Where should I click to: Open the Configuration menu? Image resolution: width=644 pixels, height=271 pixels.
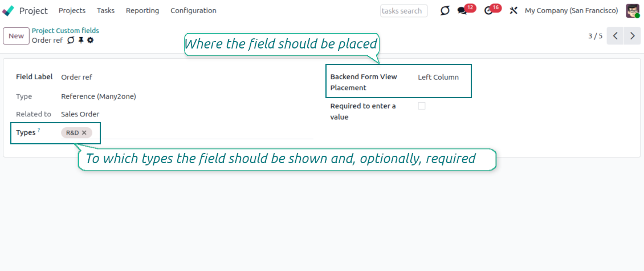(x=193, y=11)
